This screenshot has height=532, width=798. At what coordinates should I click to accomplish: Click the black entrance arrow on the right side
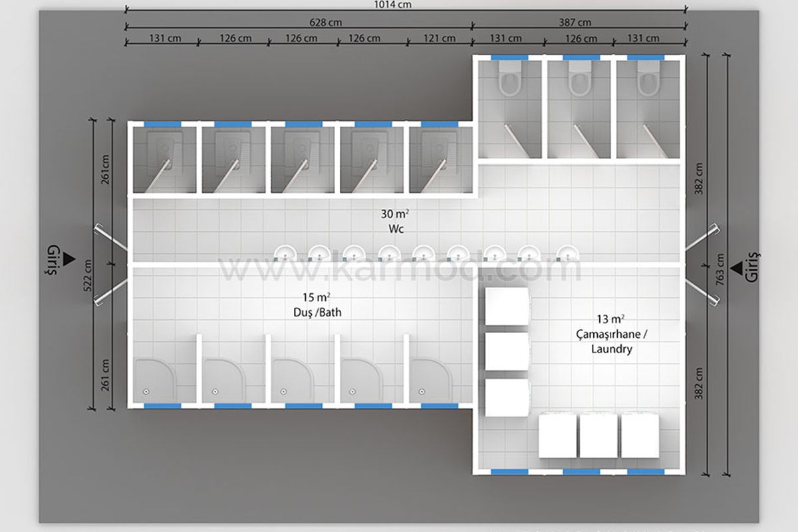click(x=737, y=267)
